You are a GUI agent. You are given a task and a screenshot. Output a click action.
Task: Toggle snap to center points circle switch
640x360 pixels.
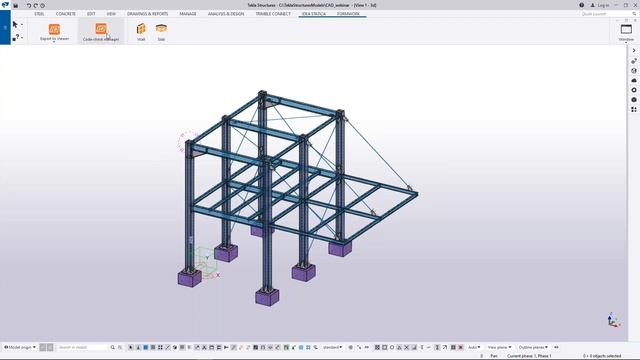pyautogui.click(x=392, y=347)
